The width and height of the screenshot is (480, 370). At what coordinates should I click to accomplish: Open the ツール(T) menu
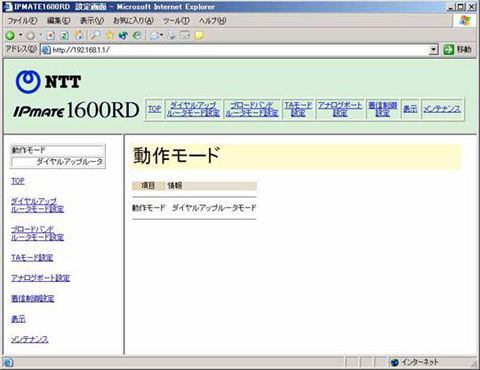176,21
